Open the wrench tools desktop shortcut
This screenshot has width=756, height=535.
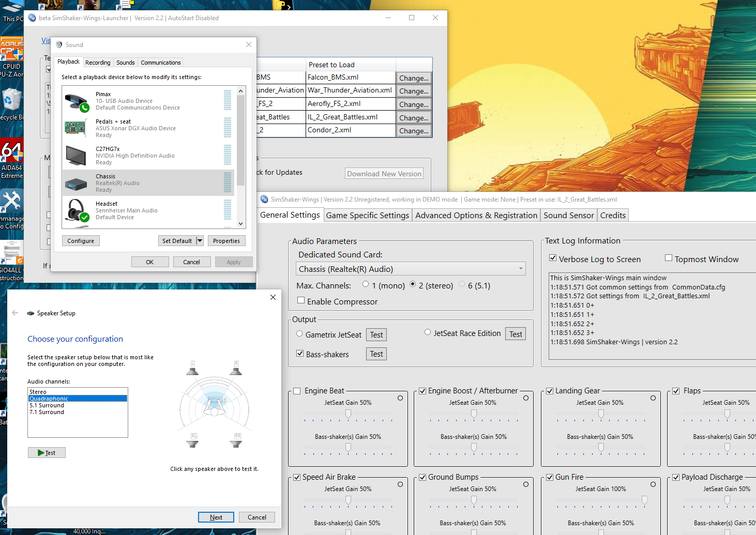[x=11, y=209]
